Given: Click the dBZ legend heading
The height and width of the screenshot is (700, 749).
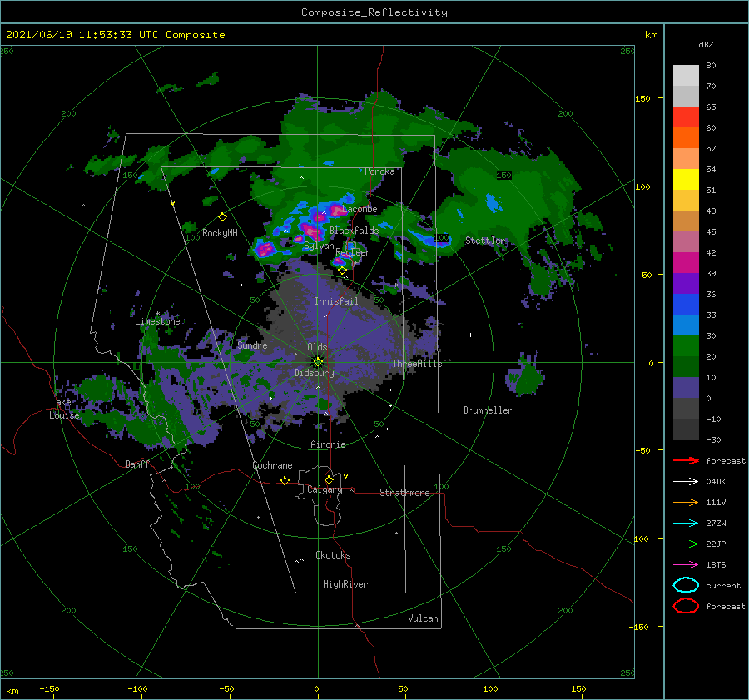Looking at the screenshot, I should tap(706, 45).
